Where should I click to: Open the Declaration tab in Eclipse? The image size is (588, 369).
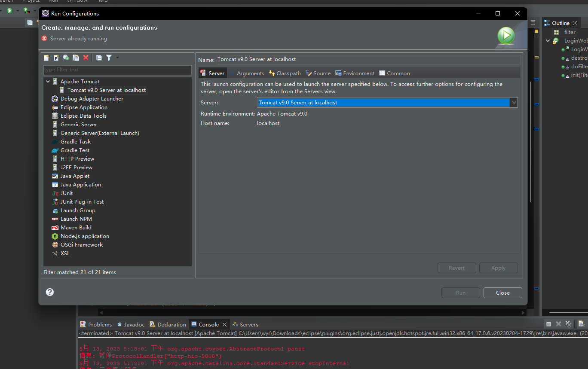168,324
